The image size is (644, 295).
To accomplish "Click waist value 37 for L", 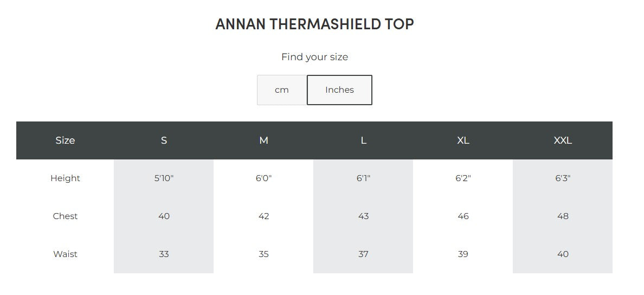I will click(363, 254).
